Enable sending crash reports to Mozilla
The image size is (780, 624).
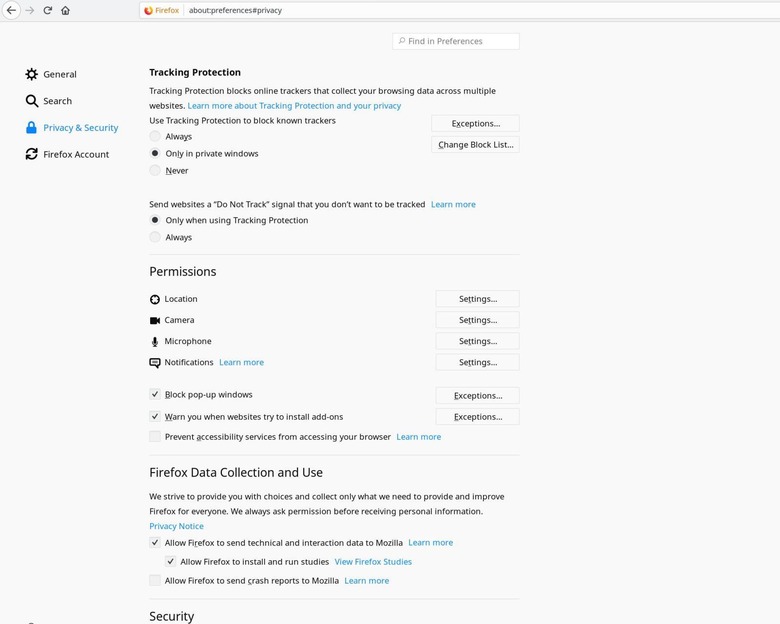tap(155, 580)
